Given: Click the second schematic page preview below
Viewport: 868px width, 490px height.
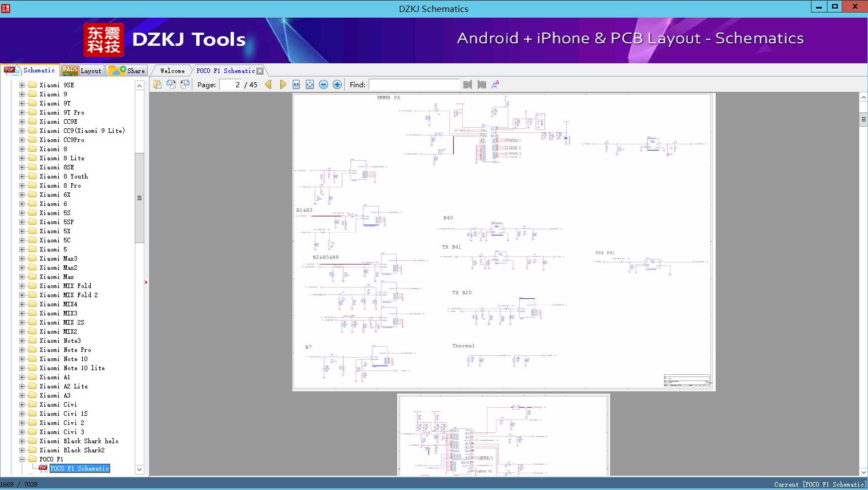Looking at the screenshot, I should (503, 435).
